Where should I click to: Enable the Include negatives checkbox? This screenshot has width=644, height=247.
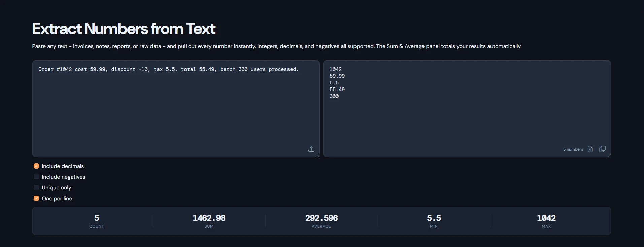[36, 177]
